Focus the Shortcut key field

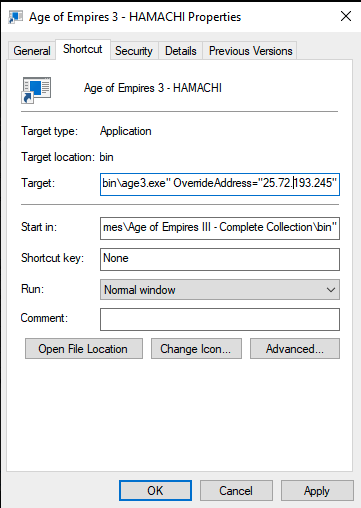click(220, 259)
